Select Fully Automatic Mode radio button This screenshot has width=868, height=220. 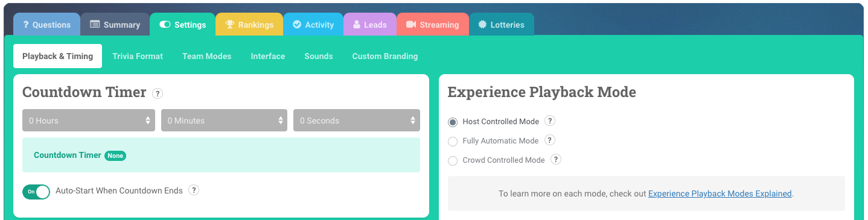point(453,141)
